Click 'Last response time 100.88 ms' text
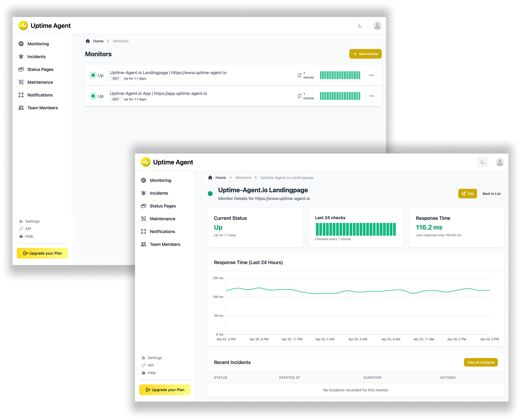Screen dimensions: 521x420 click(x=438, y=235)
